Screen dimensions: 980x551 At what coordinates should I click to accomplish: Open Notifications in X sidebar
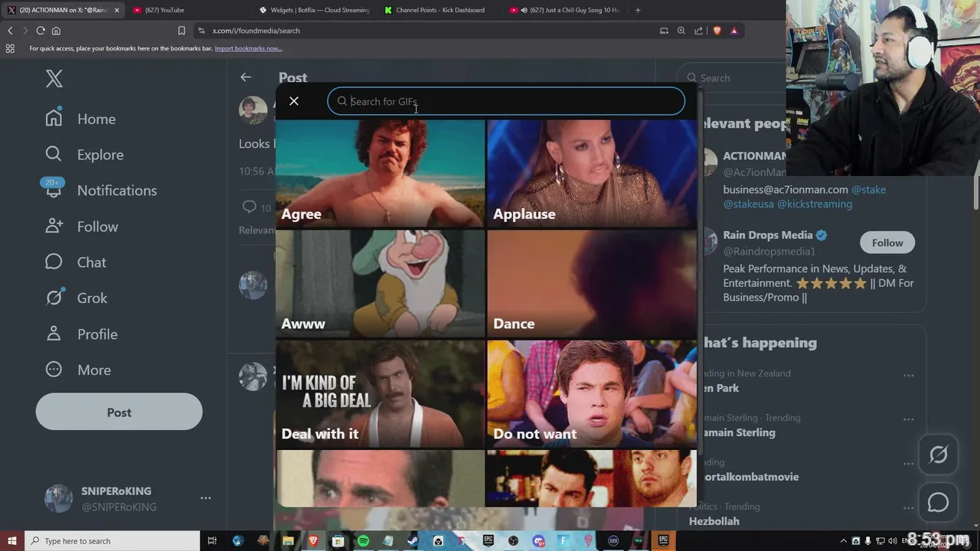tap(100, 191)
